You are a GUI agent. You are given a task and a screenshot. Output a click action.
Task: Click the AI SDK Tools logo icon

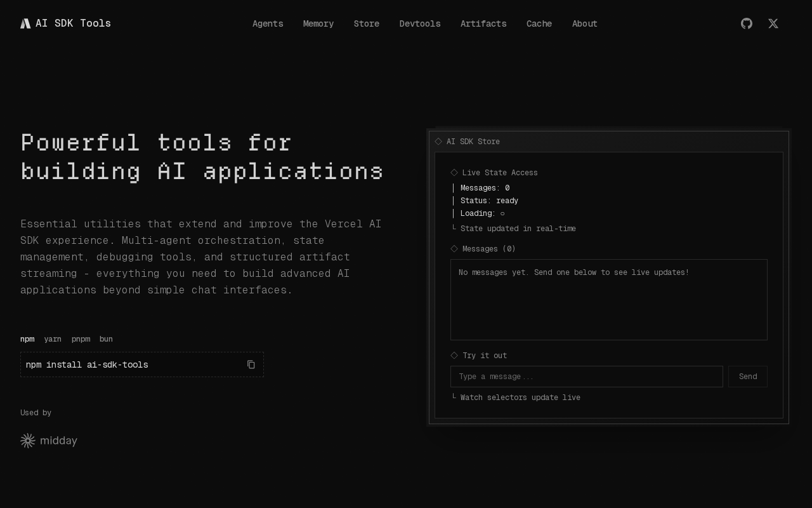(25, 23)
